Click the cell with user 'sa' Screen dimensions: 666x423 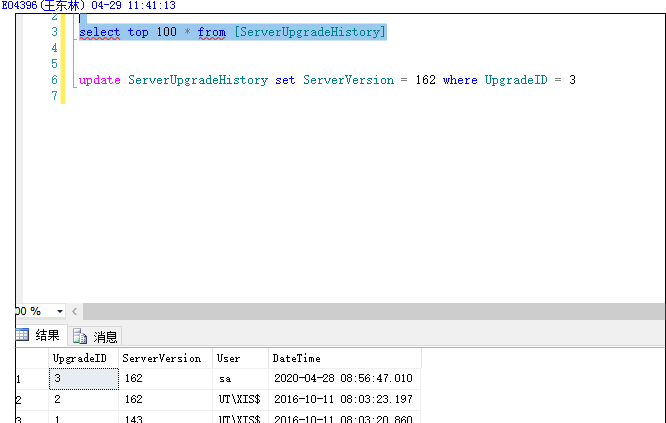click(240, 379)
